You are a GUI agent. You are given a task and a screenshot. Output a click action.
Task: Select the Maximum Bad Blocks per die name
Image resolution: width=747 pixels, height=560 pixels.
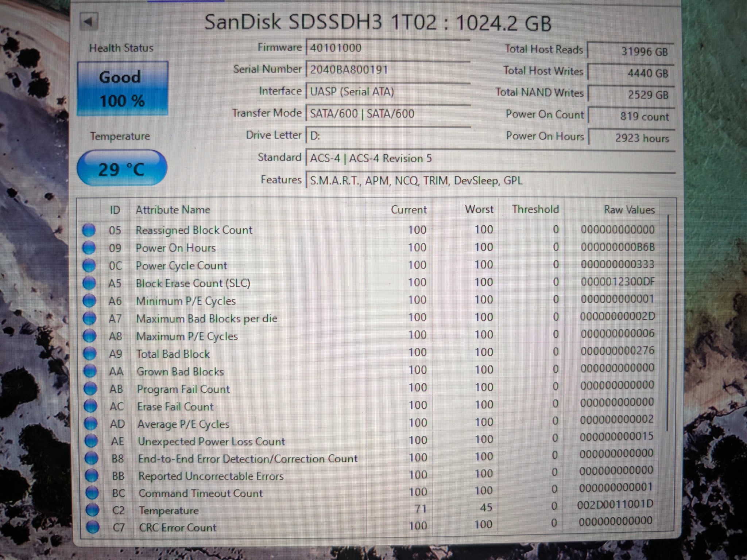(207, 319)
